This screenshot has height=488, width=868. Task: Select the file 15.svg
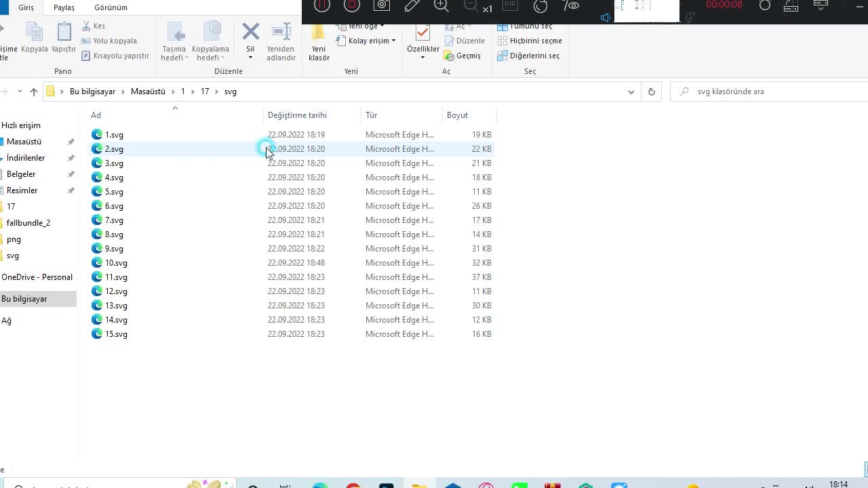point(116,334)
